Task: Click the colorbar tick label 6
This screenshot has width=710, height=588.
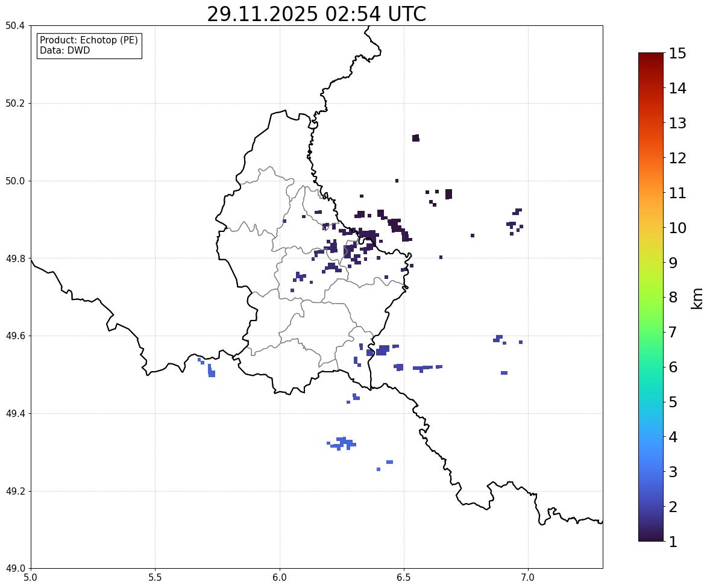Action: tap(673, 367)
